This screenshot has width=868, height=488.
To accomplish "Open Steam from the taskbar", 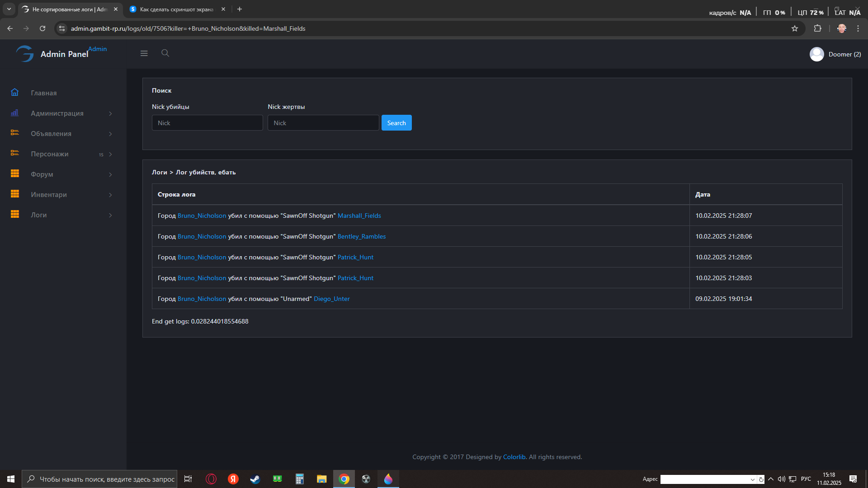I will [255, 479].
